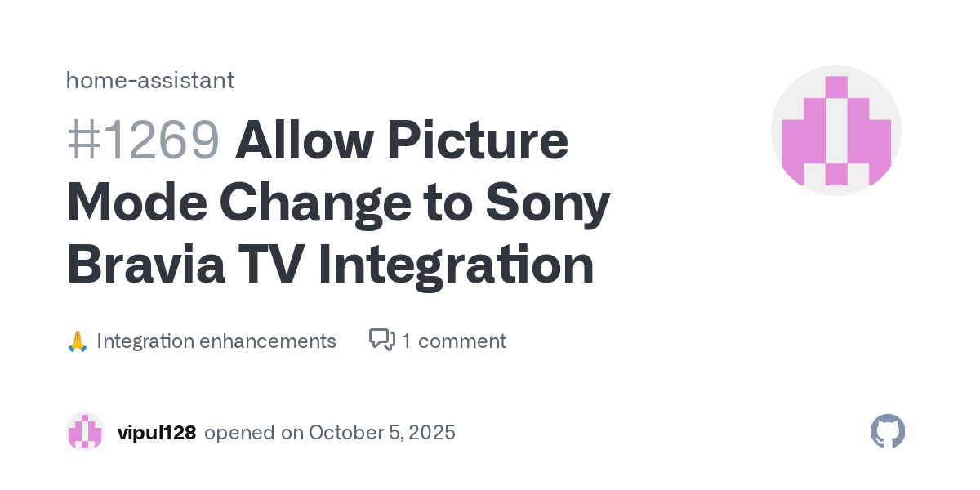Click the word "Mode" in the title

coord(135,203)
